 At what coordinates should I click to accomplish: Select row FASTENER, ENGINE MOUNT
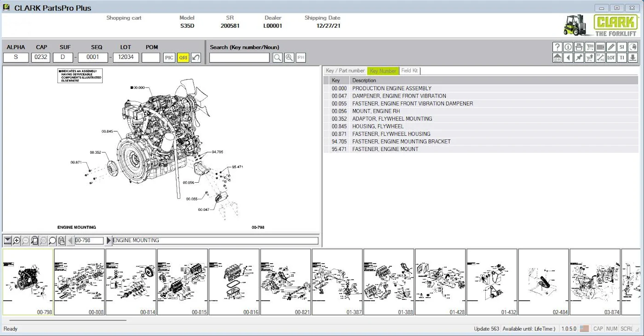481,149
